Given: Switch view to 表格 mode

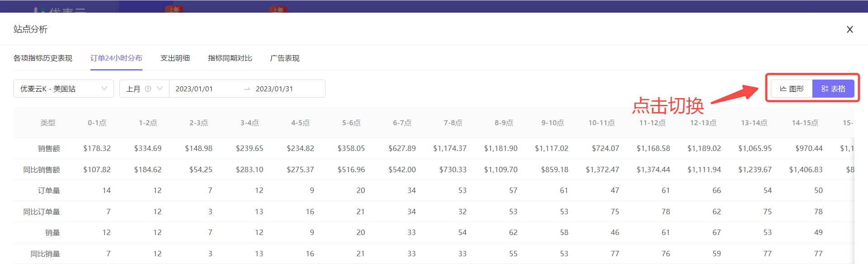Looking at the screenshot, I should tap(833, 89).
